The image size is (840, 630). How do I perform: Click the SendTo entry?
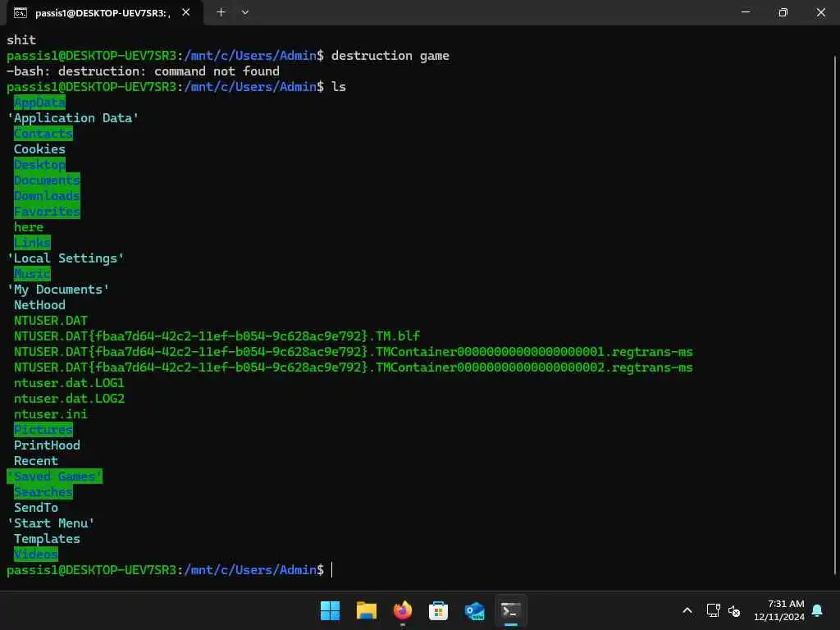tap(36, 507)
